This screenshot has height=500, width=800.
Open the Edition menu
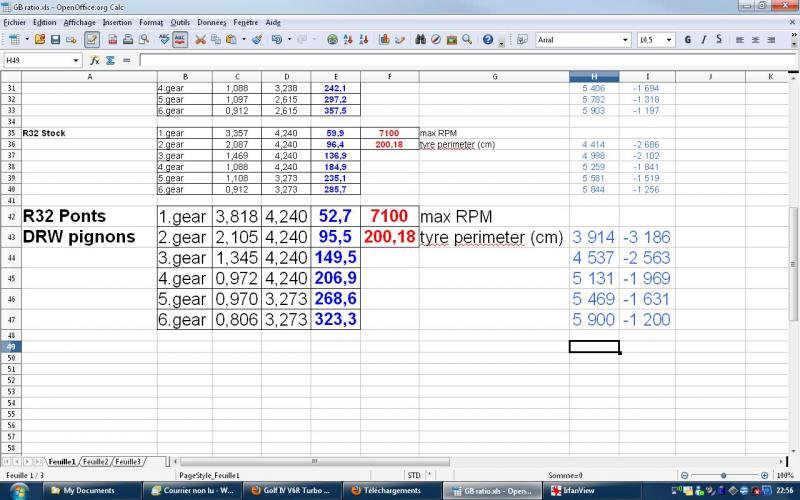coord(44,22)
